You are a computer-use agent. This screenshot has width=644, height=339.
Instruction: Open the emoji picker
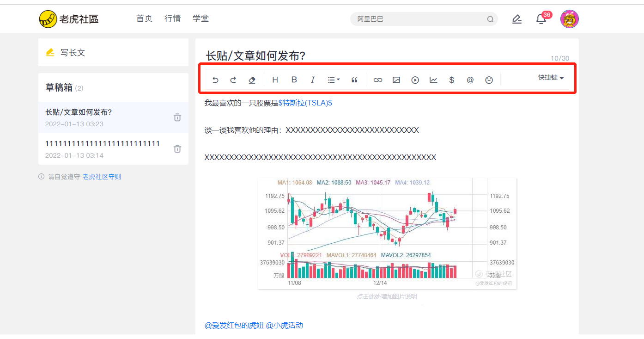click(x=489, y=80)
